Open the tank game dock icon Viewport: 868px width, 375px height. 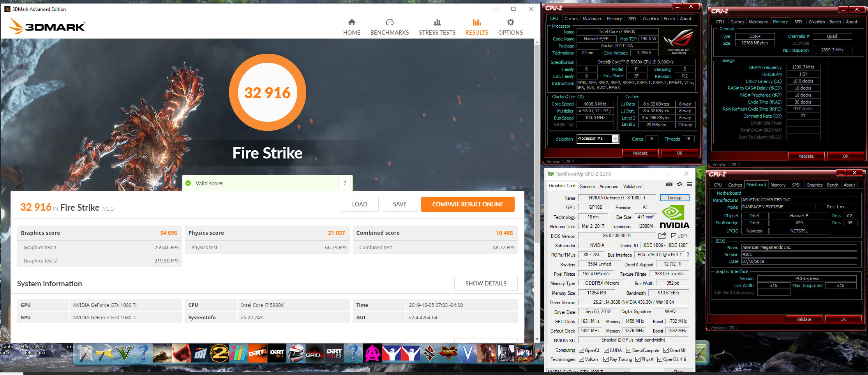point(162,353)
